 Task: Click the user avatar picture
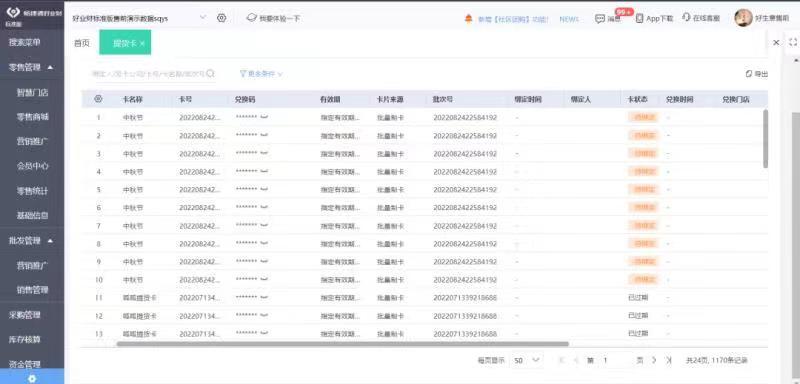[743, 18]
